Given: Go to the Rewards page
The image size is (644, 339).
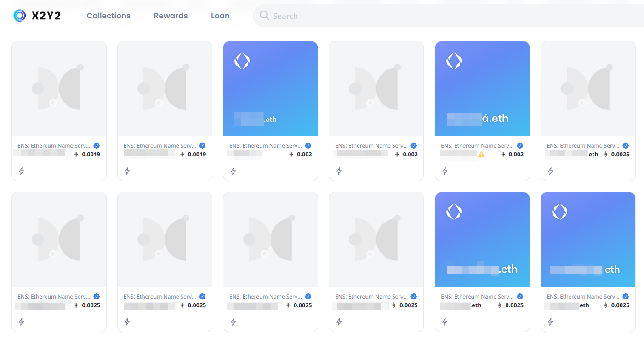Looking at the screenshot, I should click(x=171, y=16).
